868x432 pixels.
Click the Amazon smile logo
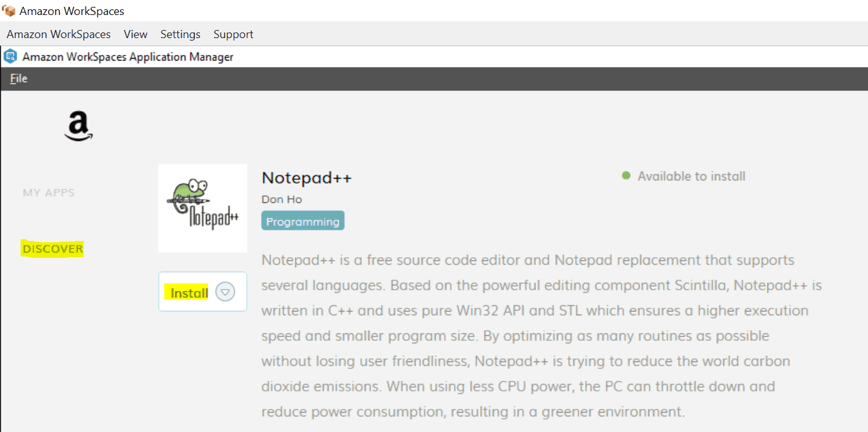79,126
